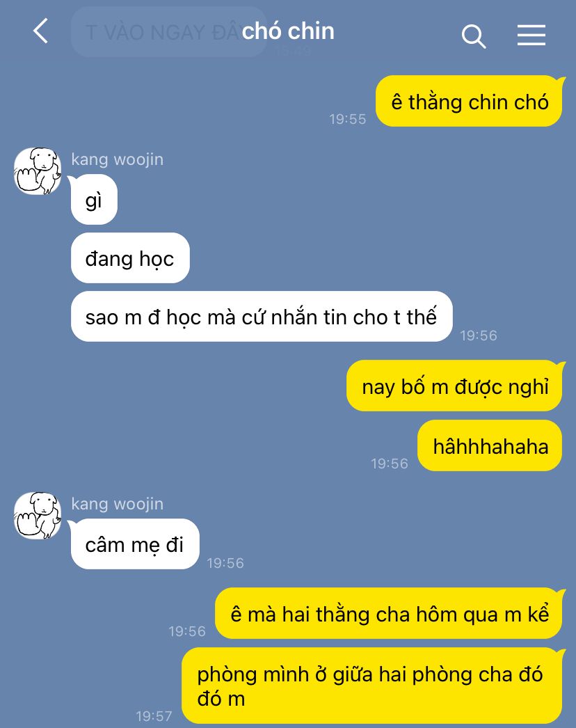Tap the first 'kang woojin' sender name
576x728 pixels.
point(117,159)
